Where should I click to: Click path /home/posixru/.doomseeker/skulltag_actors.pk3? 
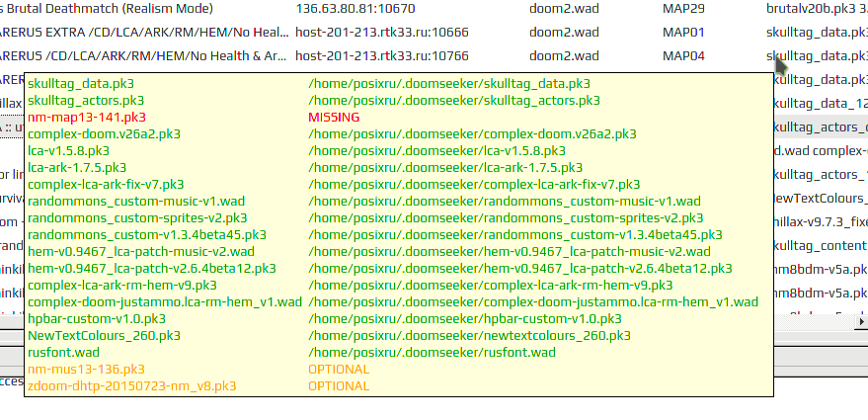click(x=454, y=100)
